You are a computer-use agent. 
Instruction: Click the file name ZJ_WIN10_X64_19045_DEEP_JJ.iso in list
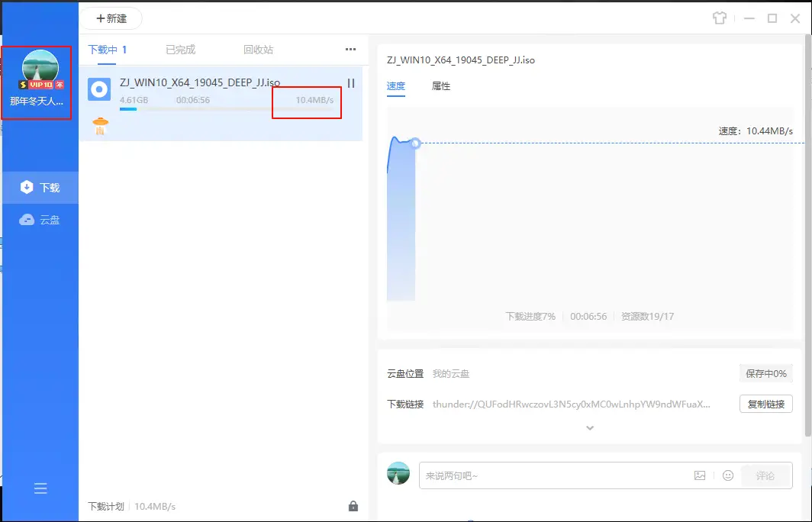pos(200,82)
